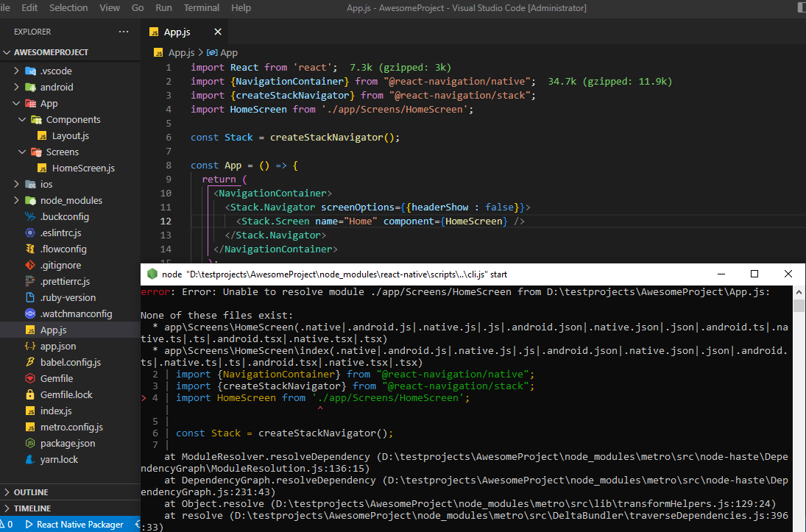
Task: Open the Help menu
Action: (x=241, y=7)
